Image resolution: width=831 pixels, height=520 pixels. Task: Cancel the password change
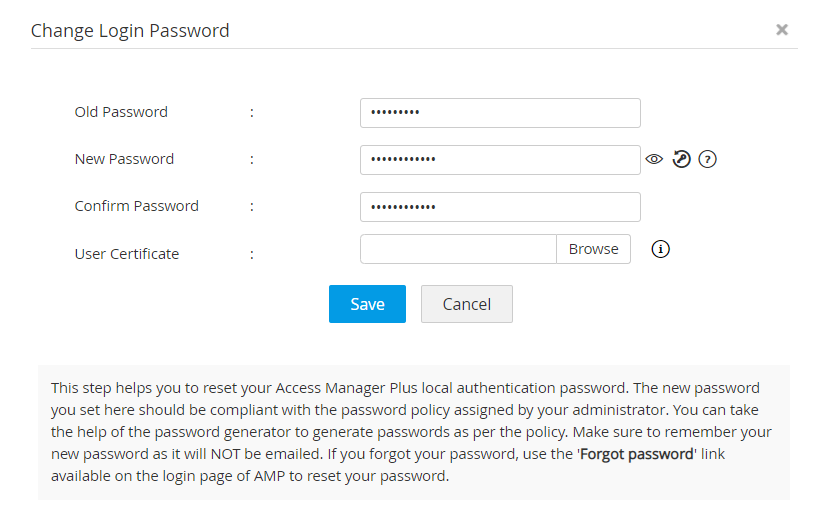coord(466,304)
